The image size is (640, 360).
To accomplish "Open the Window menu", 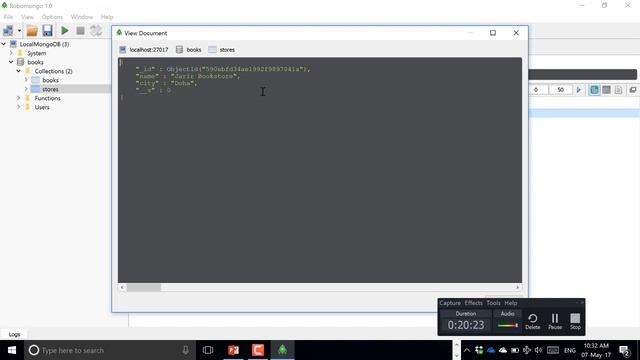I will pyautogui.click(x=82, y=17).
